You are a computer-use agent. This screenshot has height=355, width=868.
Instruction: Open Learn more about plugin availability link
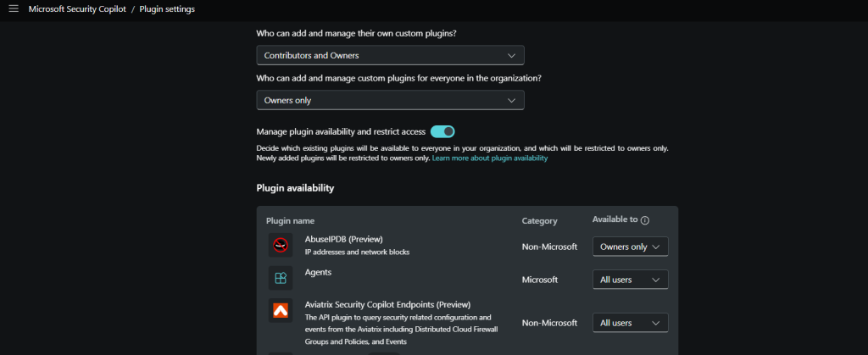490,158
